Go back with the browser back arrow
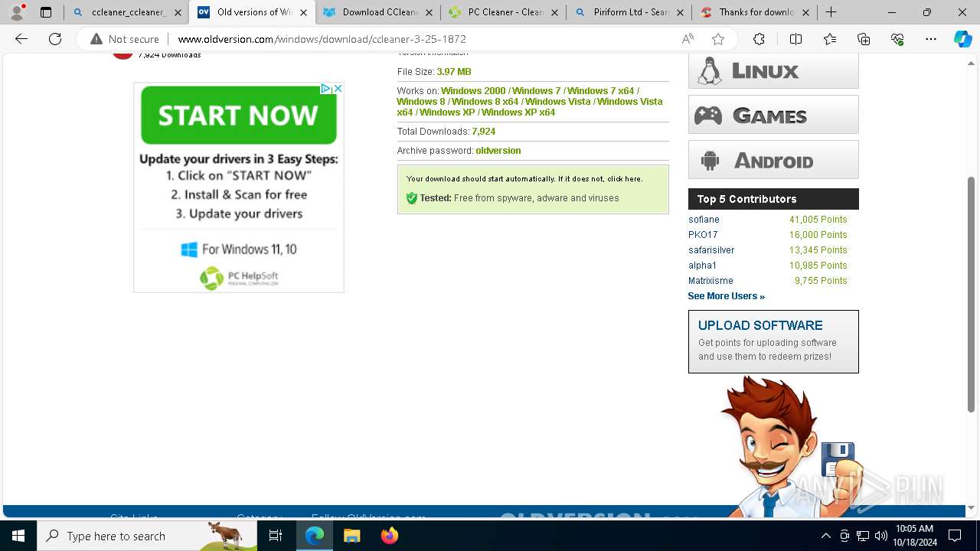This screenshot has width=980, height=551. [x=21, y=39]
